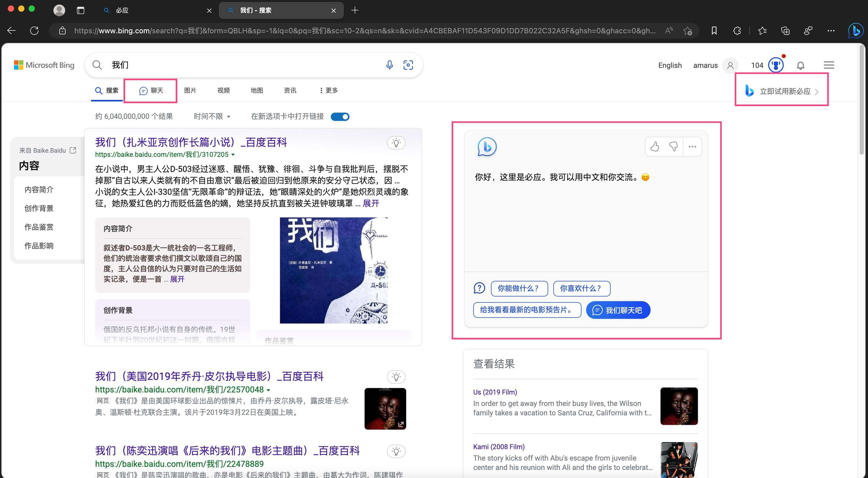This screenshot has width=868, height=478.
Task: Switch to the 图片 images tab
Action: point(190,90)
